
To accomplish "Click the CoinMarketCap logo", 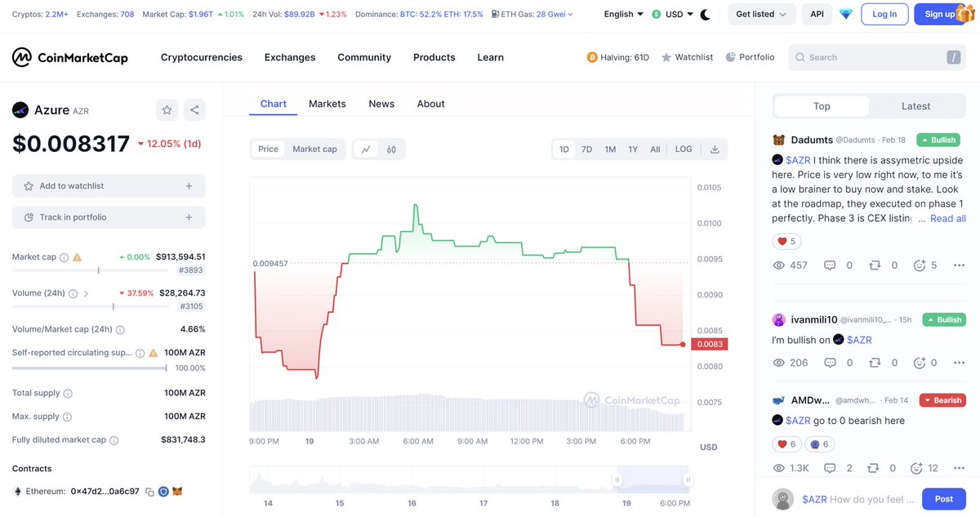I will coord(70,57).
